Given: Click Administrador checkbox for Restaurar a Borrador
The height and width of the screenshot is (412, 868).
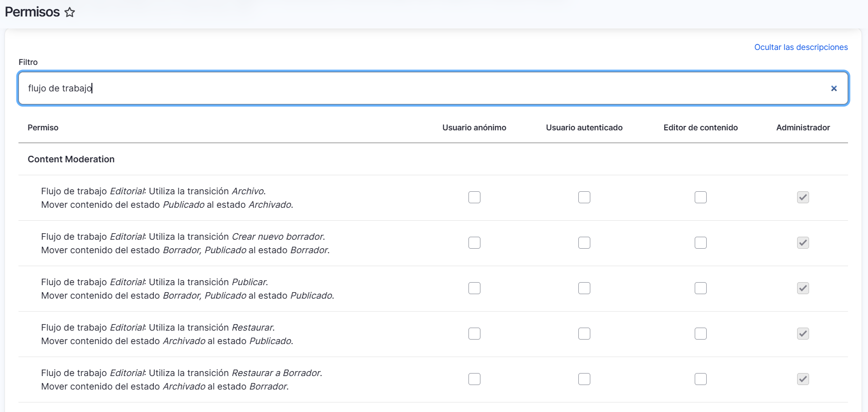Looking at the screenshot, I should click(803, 379).
